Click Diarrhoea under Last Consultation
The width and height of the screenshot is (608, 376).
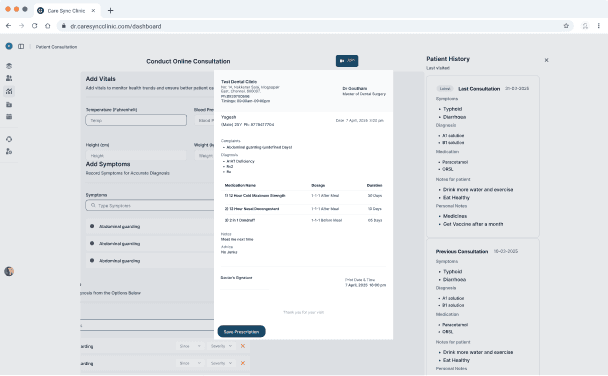click(x=454, y=117)
